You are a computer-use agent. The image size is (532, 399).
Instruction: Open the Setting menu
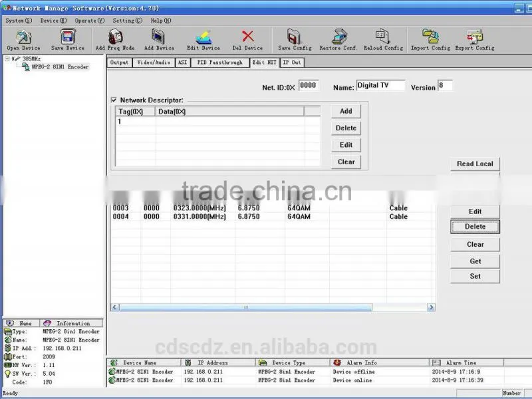pyautogui.click(x=128, y=21)
